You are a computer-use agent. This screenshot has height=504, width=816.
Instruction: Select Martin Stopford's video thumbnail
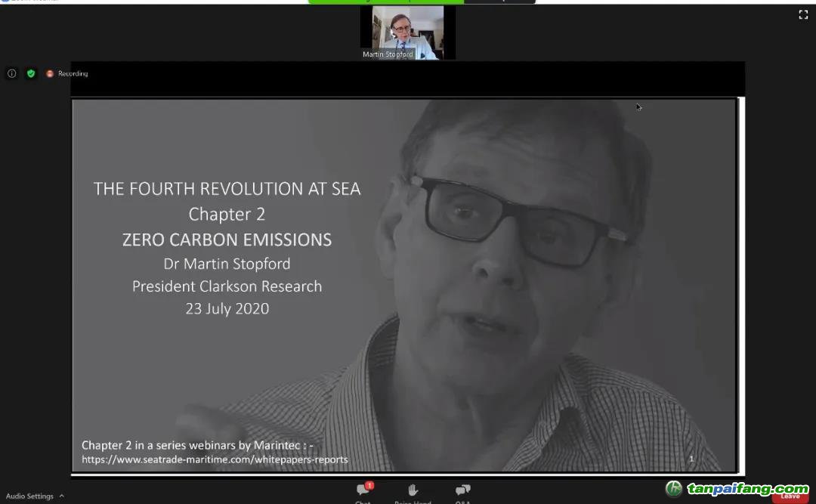(x=408, y=30)
